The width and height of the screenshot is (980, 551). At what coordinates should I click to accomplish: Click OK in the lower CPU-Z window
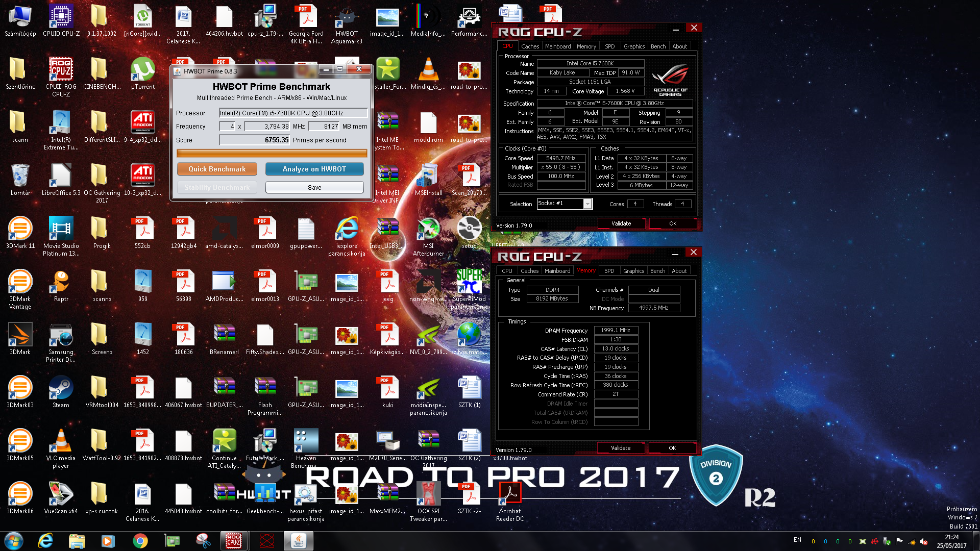672,448
